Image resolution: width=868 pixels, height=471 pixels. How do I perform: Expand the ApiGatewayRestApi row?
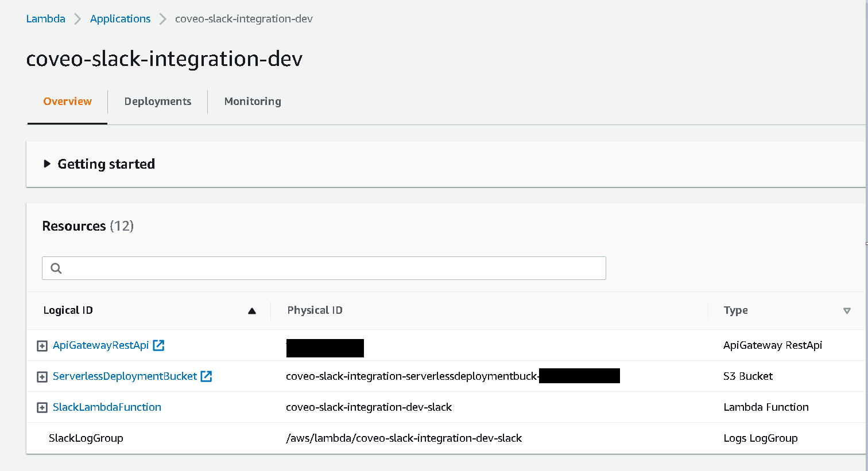pyautogui.click(x=42, y=346)
